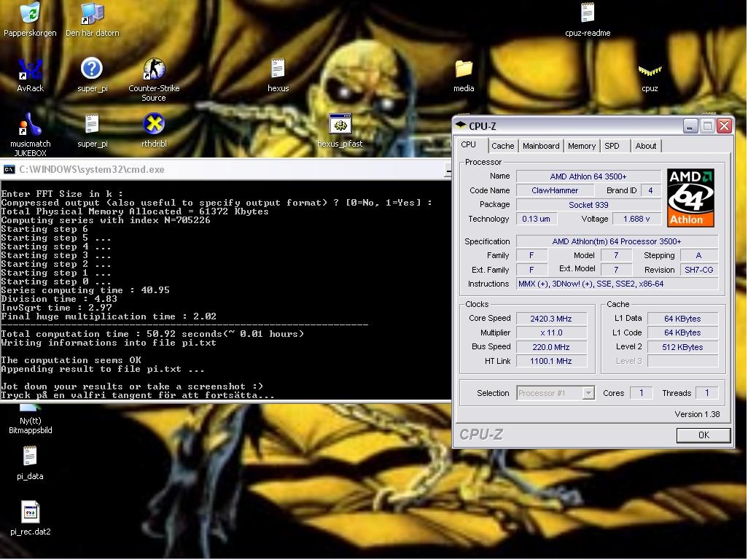
Task: Click the Series computing time line in cmd
Action: coord(85,290)
